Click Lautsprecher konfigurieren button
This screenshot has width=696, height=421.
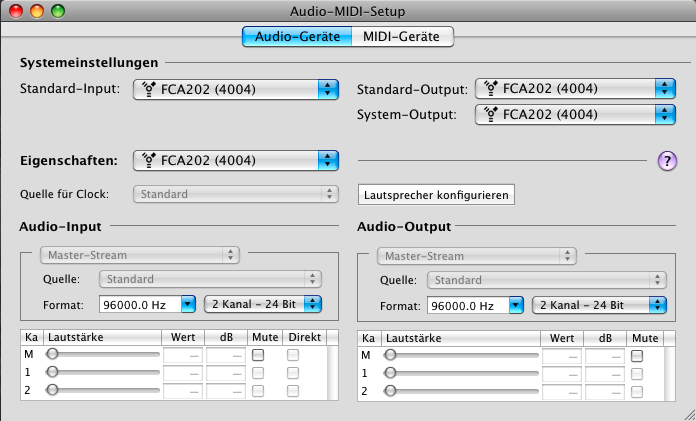pyautogui.click(x=436, y=195)
